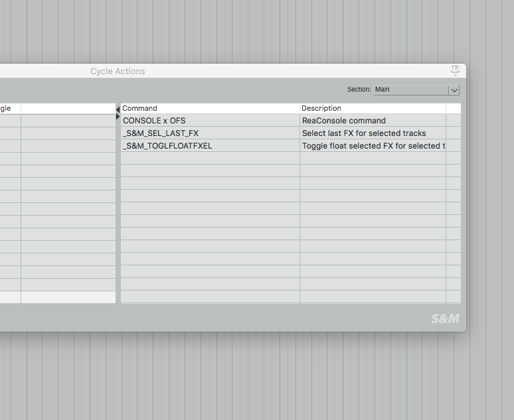The image size is (514, 420).
Task: Click the first empty row below _S&M_TOGLFLOATFXEL
Action: (x=209, y=159)
